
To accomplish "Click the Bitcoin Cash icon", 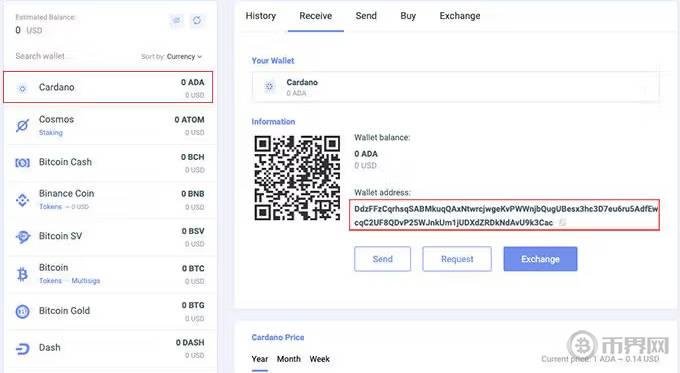I will point(23,163).
